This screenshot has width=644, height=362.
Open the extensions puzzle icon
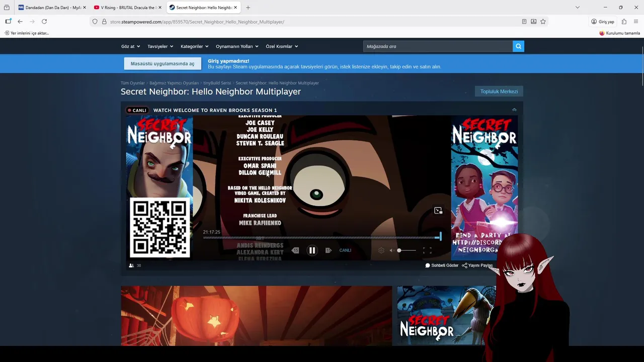coord(624,22)
